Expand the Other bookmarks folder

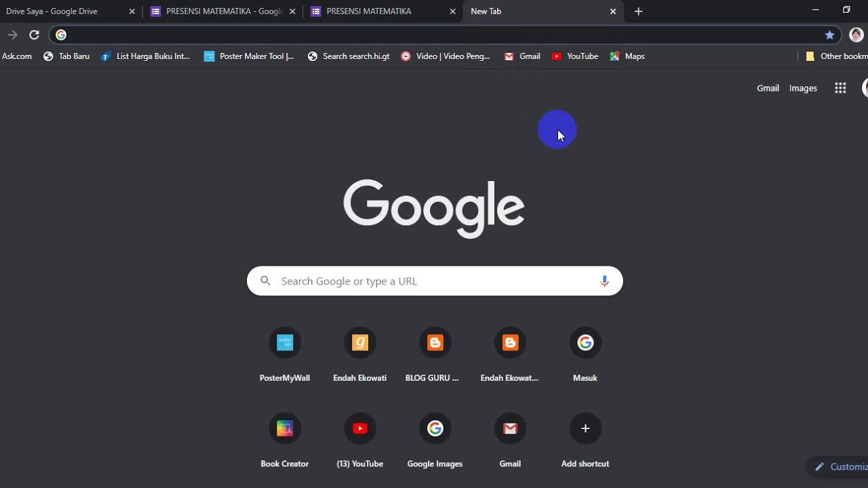[836, 56]
